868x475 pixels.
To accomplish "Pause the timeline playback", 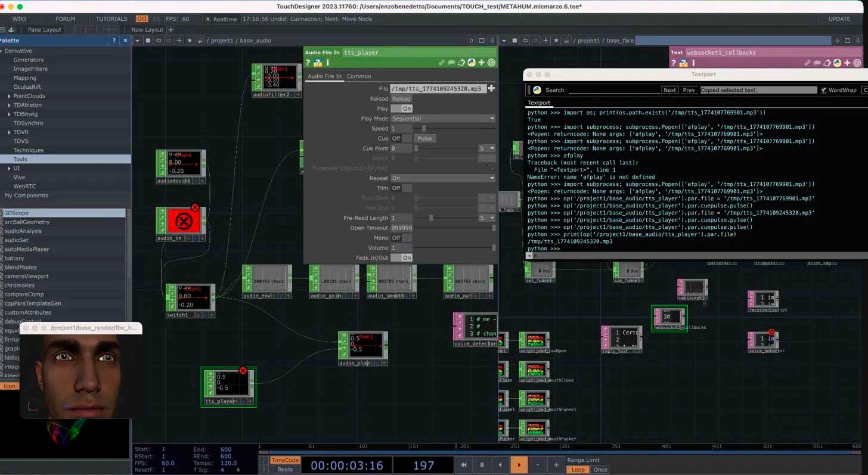I will [x=482, y=465].
